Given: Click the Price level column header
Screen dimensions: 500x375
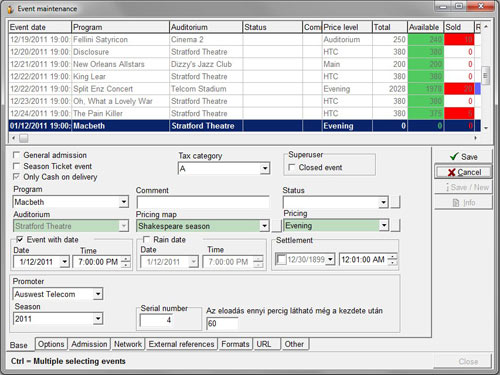Looking at the screenshot, I should [x=347, y=27].
